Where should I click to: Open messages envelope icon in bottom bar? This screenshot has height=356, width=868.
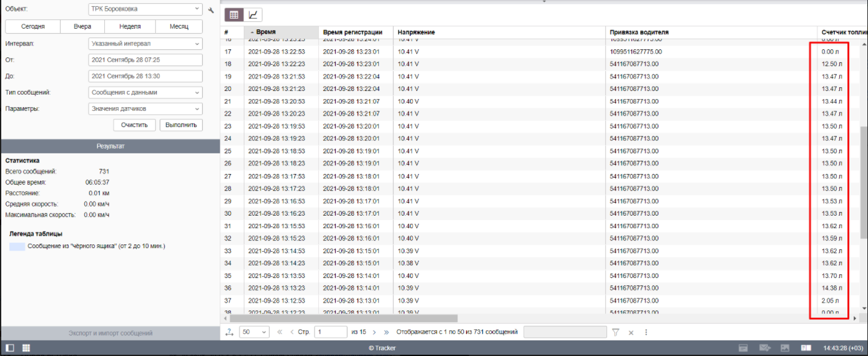[x=764, y=348]
